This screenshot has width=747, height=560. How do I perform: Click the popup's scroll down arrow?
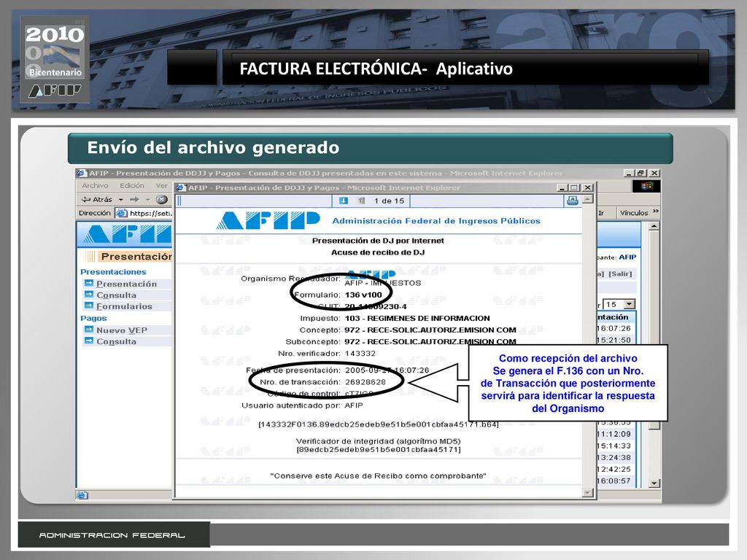(589, 493)
